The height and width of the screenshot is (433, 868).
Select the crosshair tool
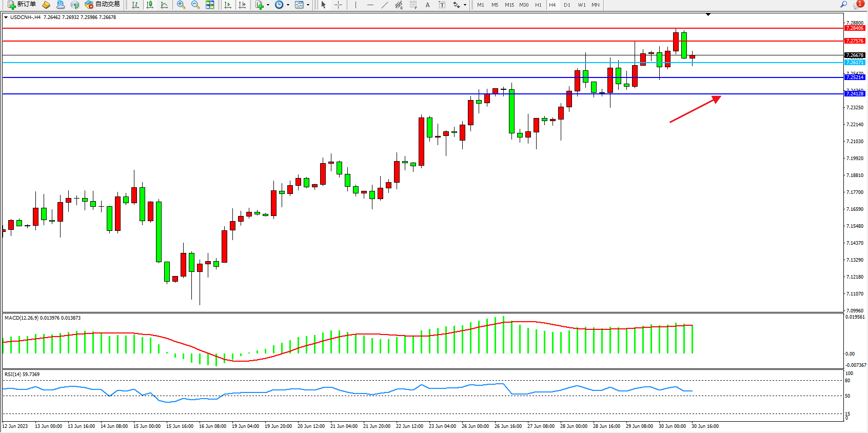(x=339, y=5)
